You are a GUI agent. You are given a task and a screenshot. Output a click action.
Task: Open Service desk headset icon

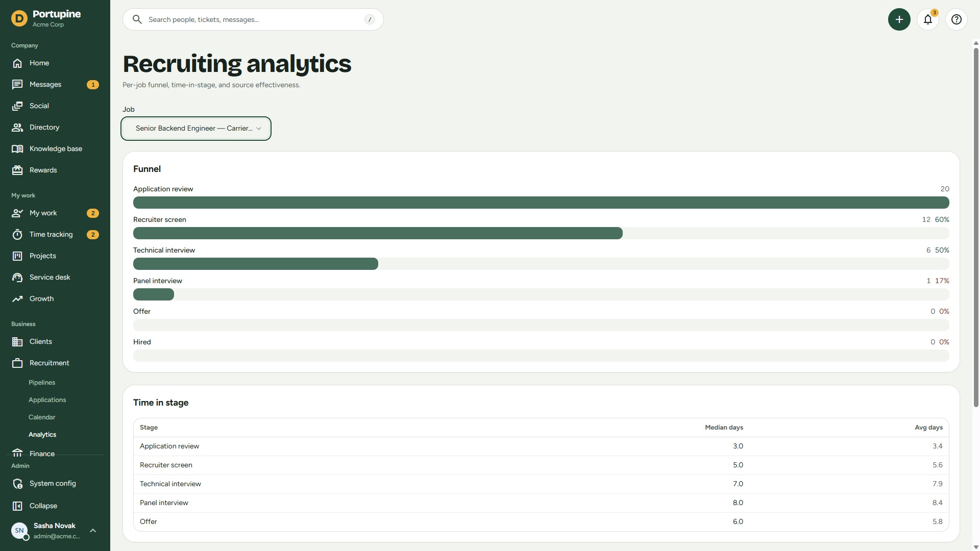point(17,278)
